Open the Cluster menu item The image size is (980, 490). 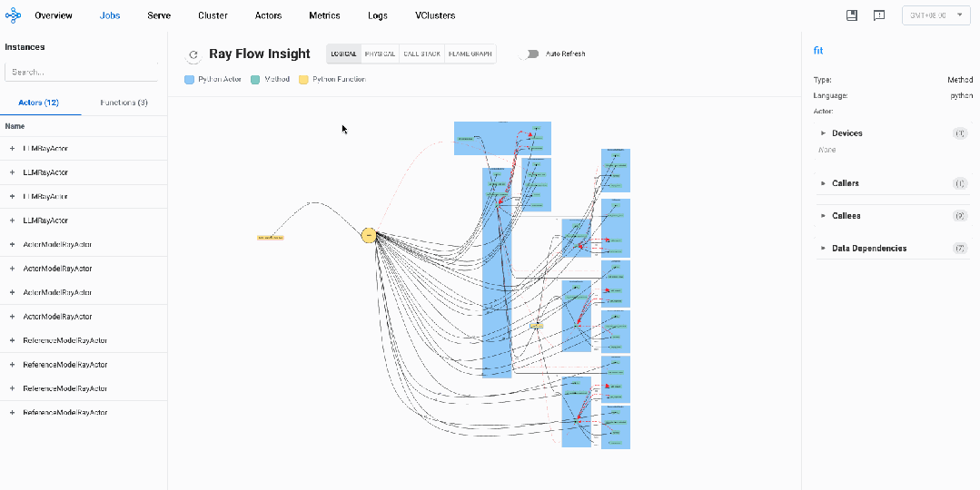coord(213,15)
